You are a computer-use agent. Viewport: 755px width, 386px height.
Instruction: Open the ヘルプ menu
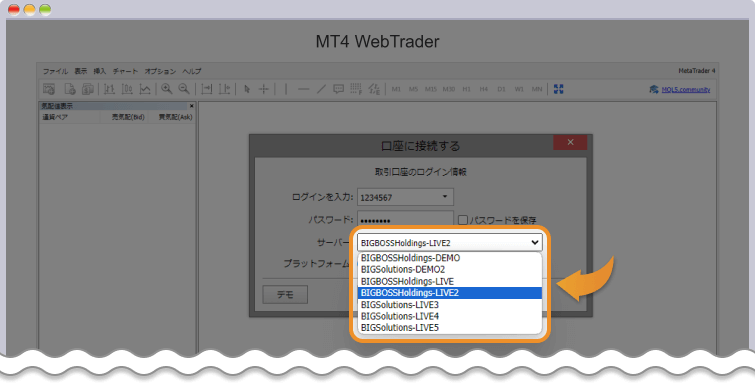pos(192,71)
